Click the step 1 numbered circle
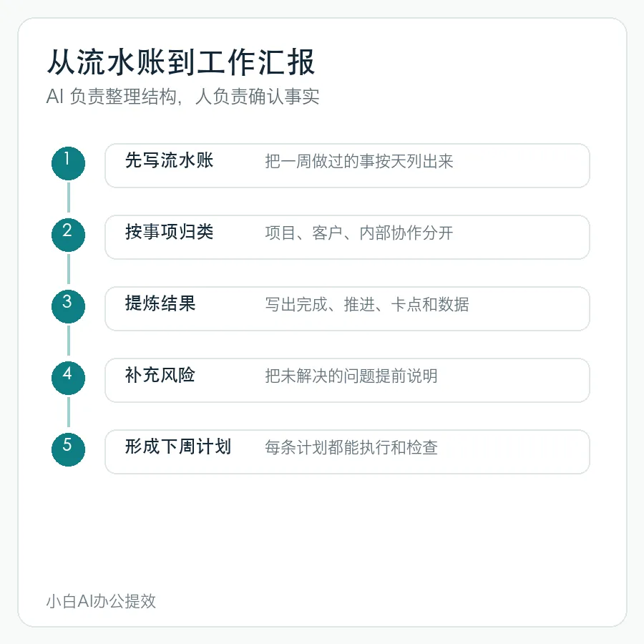644x644 pixels. coord(68,163)
